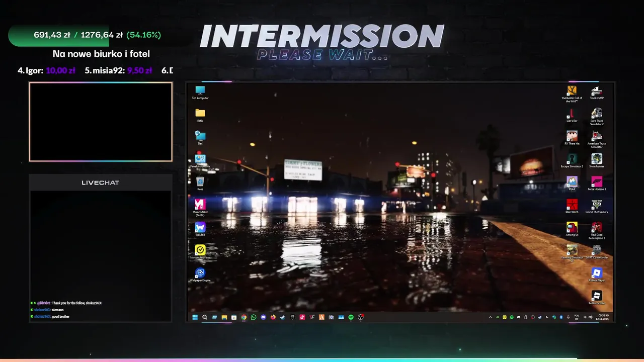
Task: Expand the hidden system tray icons chevron
Action: (490, 317)
